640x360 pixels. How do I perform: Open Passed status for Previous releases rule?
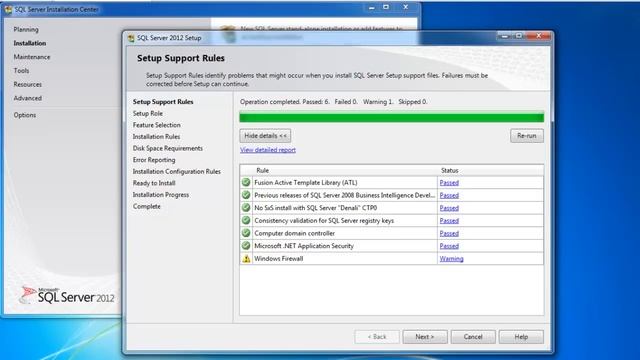pyautogui.click(x=449, y=195)
